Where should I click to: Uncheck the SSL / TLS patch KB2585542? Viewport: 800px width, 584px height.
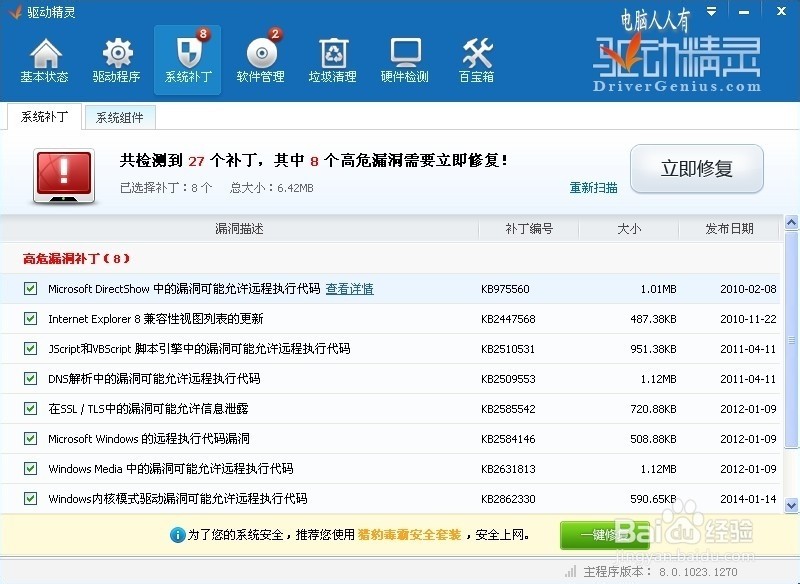click(x=31, y=409)
